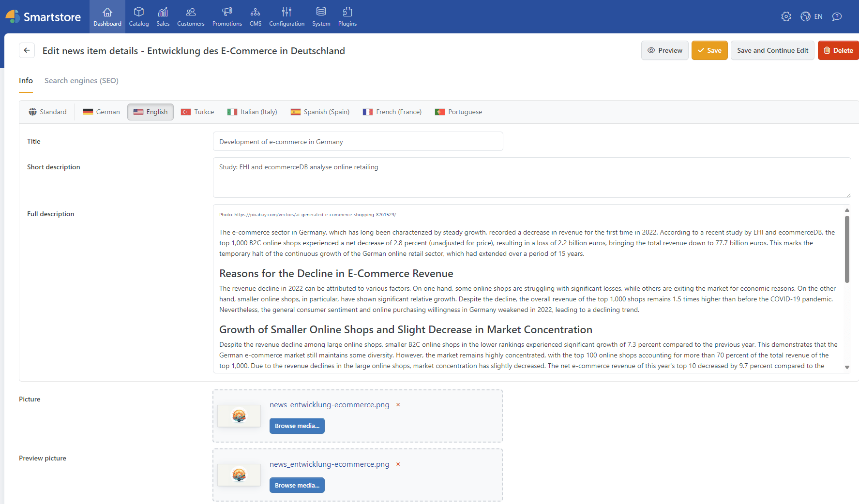Open the CMS menu icon
The height and width of the screenshot is (504, 859).
coord(256,12)
